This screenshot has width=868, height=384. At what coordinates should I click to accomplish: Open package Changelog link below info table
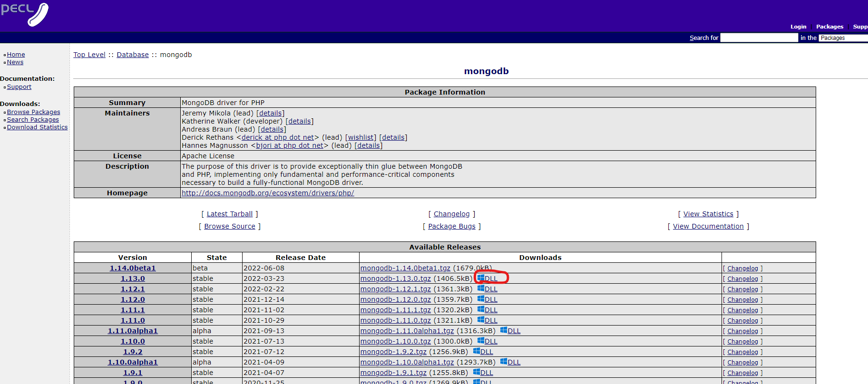451,214
